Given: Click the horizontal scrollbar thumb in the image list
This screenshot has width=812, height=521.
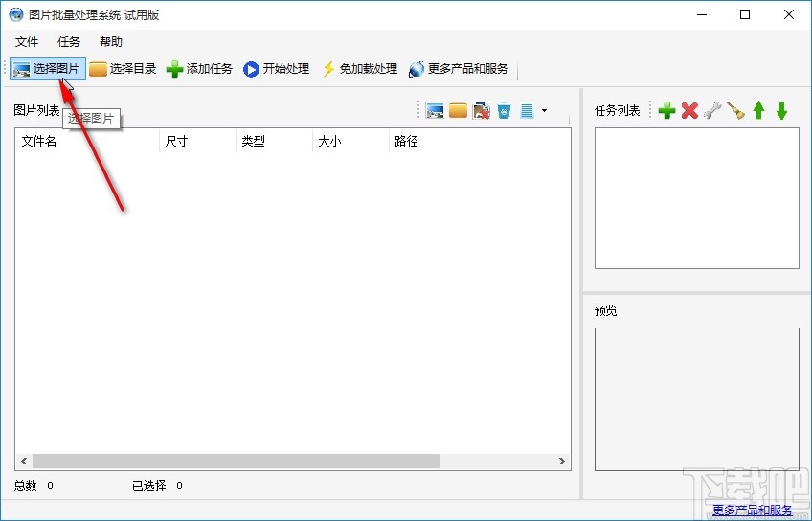Looking at the screenshot, I should pos(237,461).
